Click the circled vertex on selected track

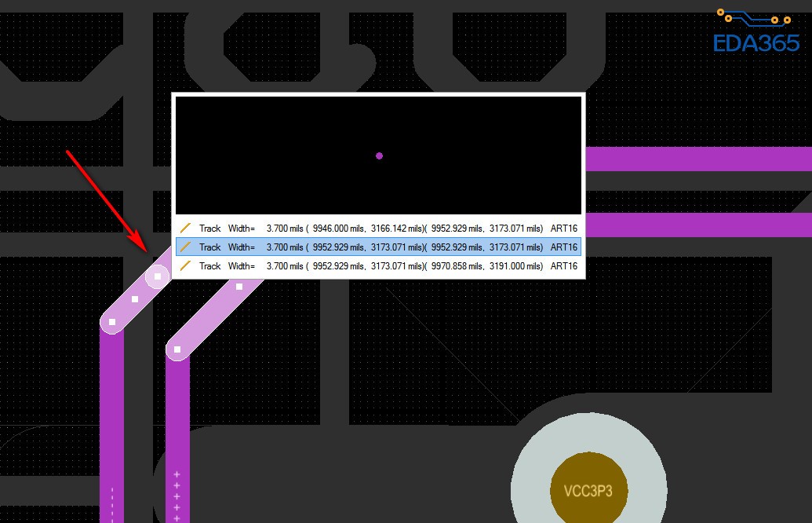158,276
